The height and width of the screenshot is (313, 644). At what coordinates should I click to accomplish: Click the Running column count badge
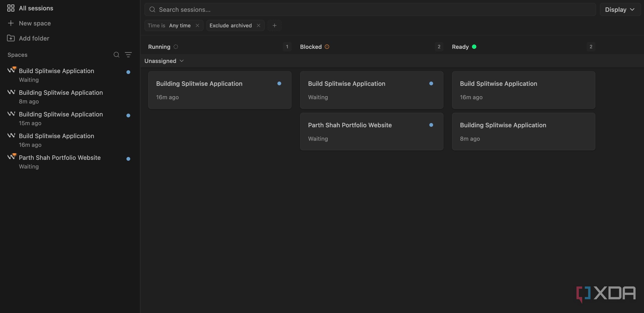pyautogui.click(x=287, y=47)
